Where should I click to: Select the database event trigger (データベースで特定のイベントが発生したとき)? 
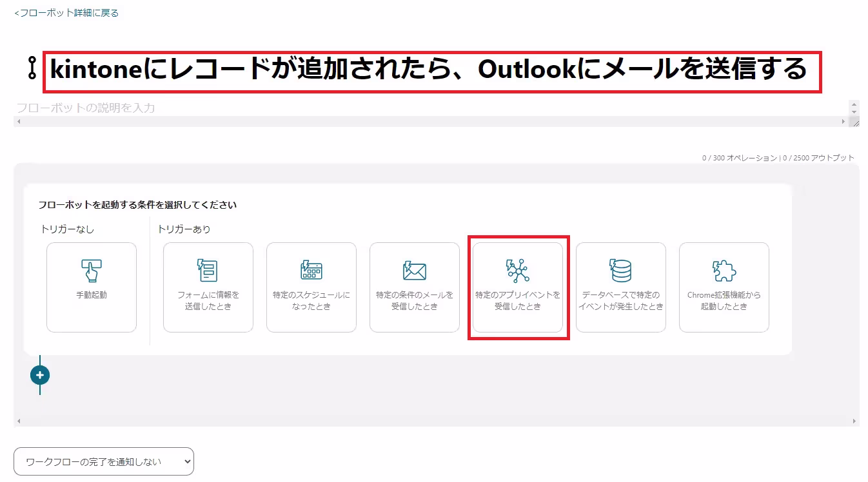click(x=621, y=287)
